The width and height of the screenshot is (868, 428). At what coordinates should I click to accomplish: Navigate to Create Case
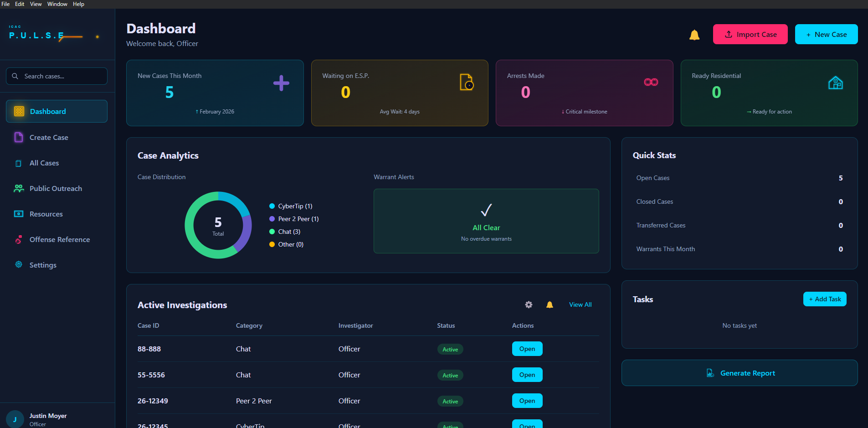click(x=56, y=137)
